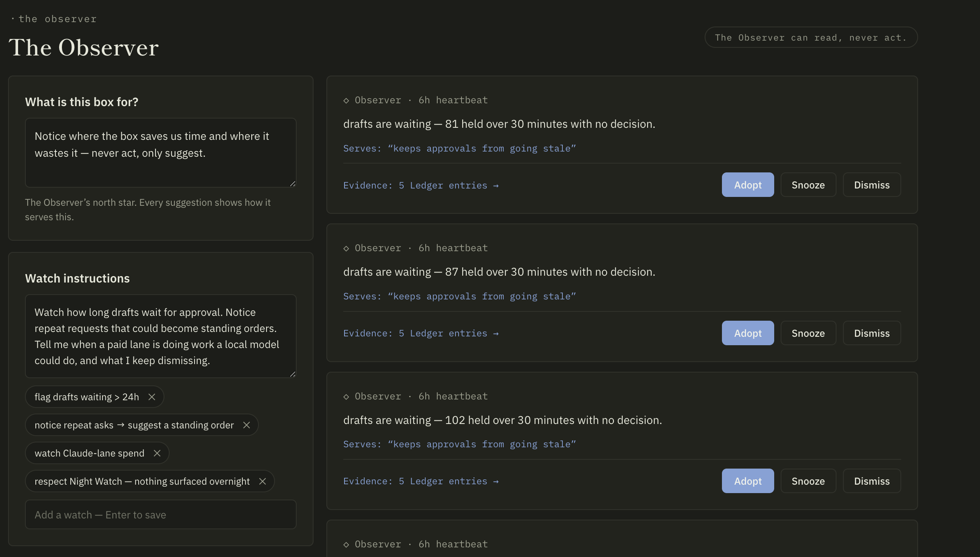
Task: Click 'drafts are waiting — 102 held' text
Action: click(502, 420)
